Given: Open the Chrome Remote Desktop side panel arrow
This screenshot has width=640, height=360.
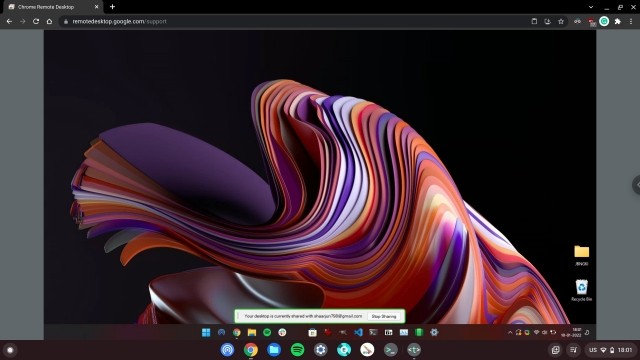Looking at the screenshot, I should 637,185.
